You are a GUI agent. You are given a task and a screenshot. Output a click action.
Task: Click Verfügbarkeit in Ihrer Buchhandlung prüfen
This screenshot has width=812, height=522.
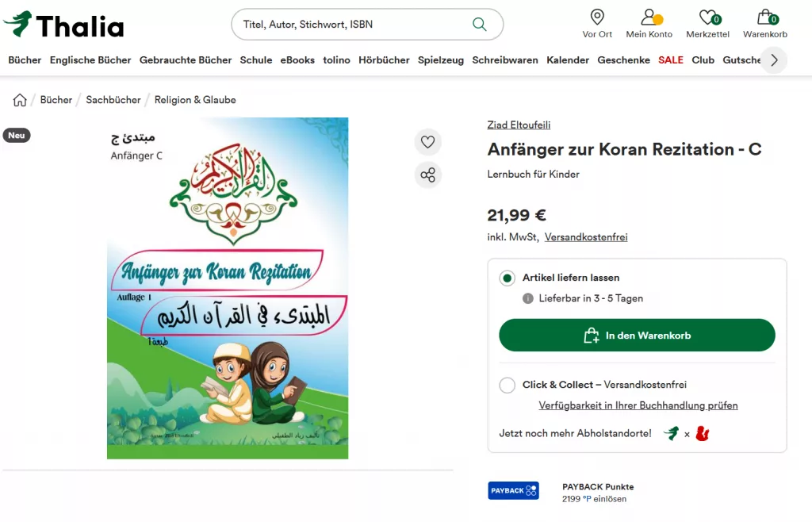pos(638,406)
